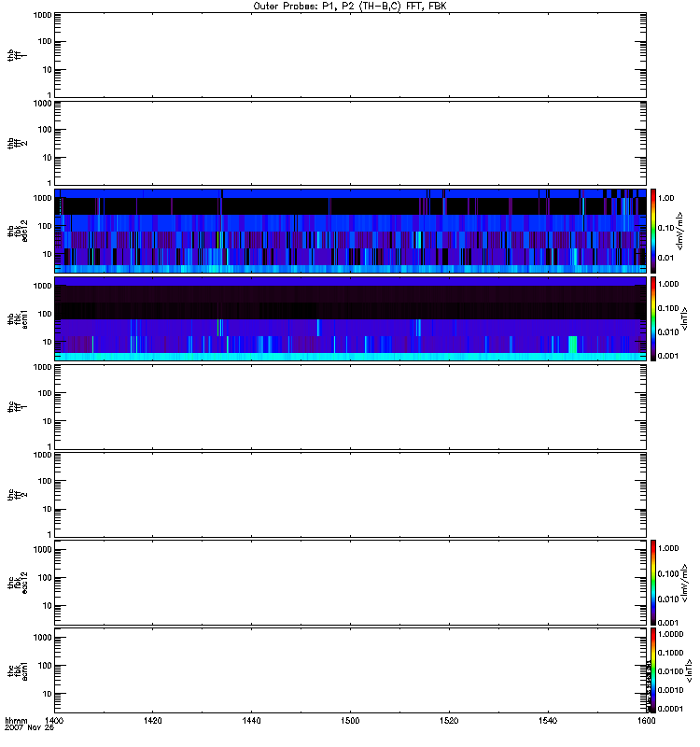Click the plot title 'Outer Probes: P1, P2'
The image size is (700, 747).
click(x=349, y=6)
